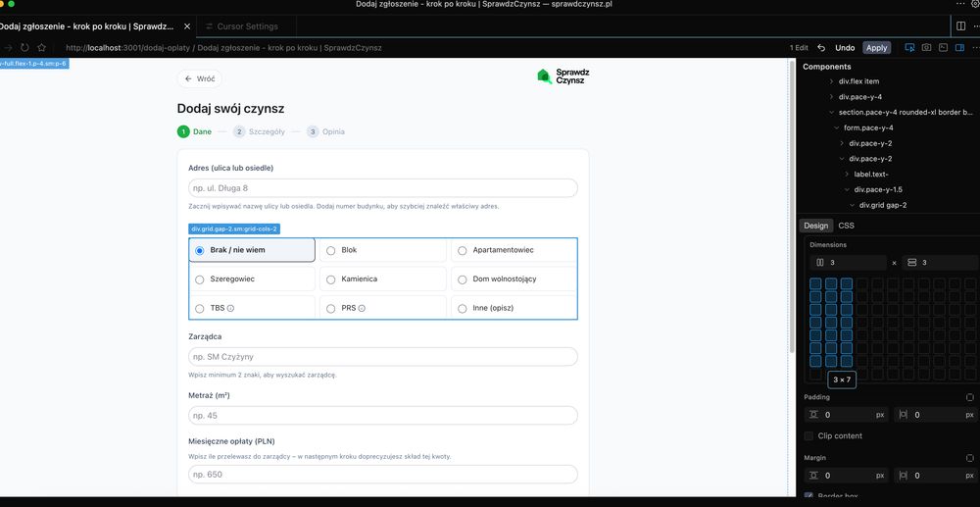
Task: Click the Adres input field
Action: (x=383, y=188)
